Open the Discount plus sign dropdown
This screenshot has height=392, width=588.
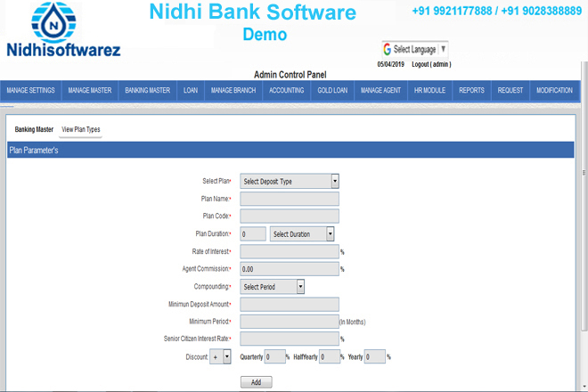[220, 356]
